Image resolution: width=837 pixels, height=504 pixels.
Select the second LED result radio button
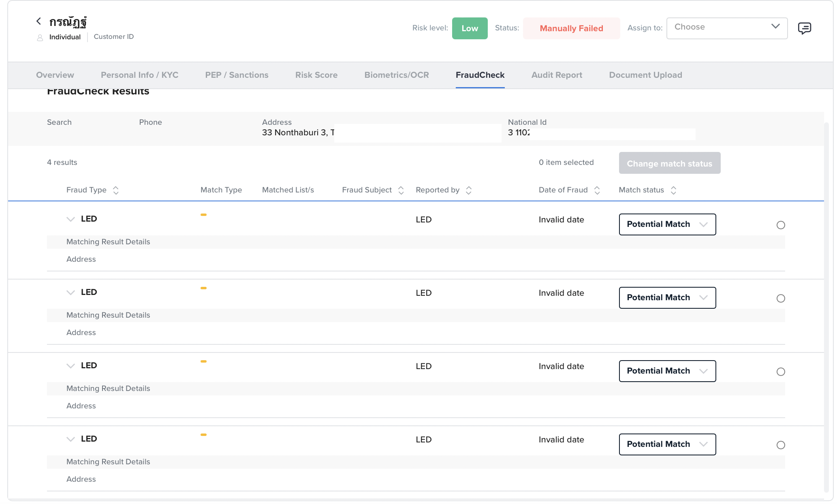pyautogui.click(x=781, y=299)
